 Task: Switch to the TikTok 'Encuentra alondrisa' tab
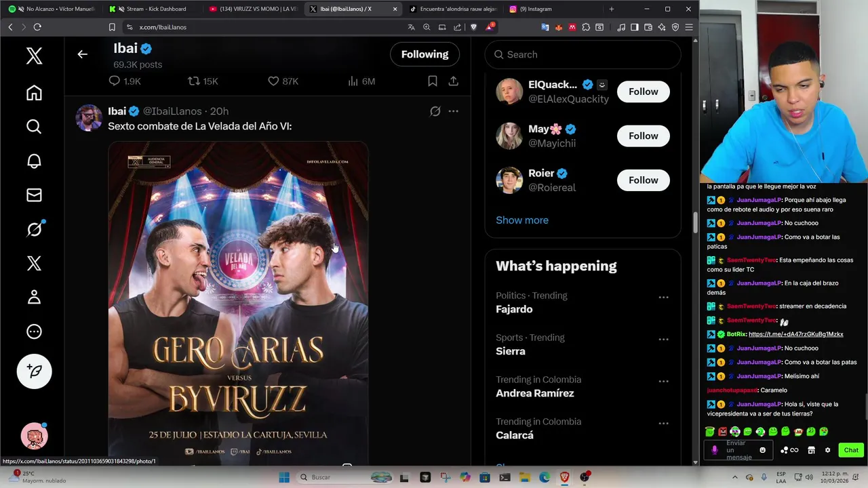click(x=453, y=9)
